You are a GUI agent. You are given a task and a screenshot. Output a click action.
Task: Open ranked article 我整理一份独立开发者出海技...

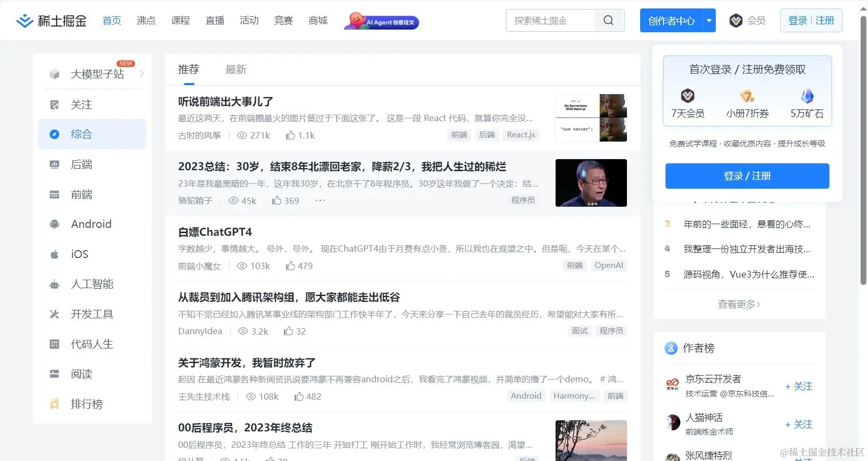coord(747,249)
